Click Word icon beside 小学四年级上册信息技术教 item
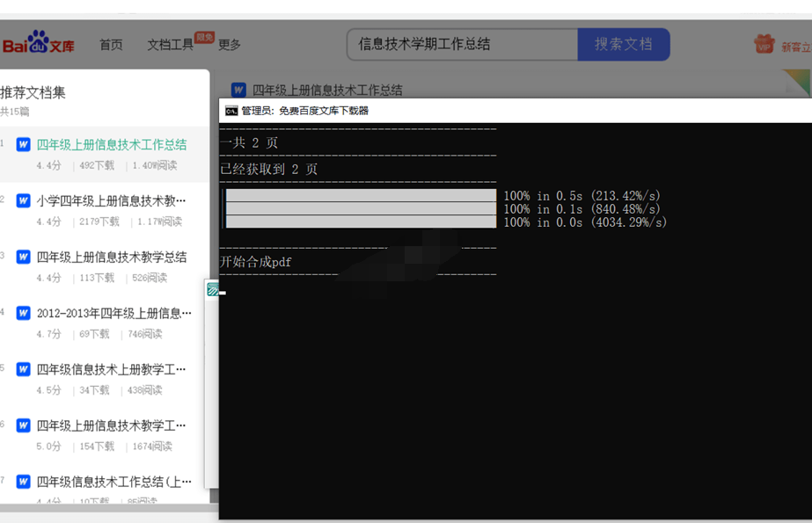 point(24,201)
